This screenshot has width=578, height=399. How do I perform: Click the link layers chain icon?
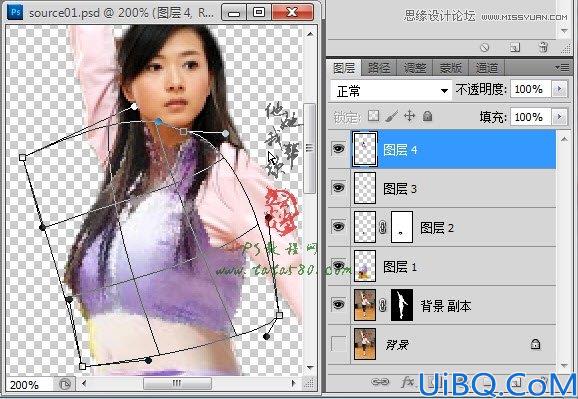click(380, 382)
